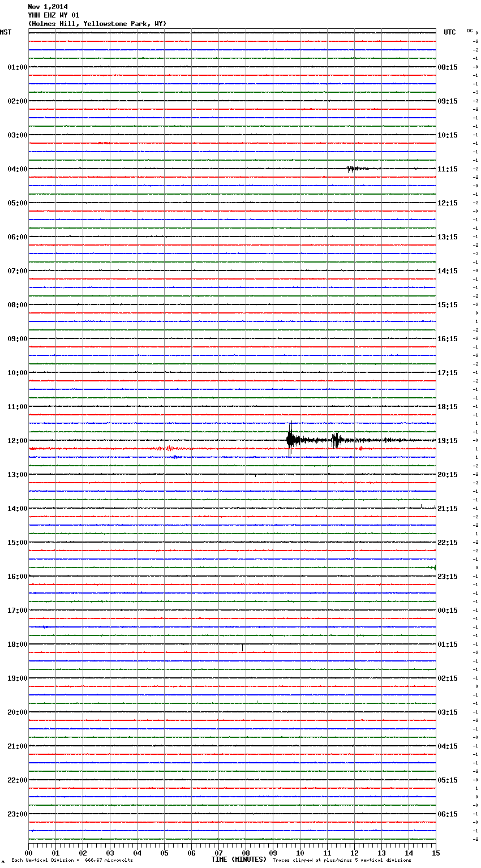This screenshot has width=481, height=868.
Task: Select the "23:00" MST hour label
Action: [x=18, y=814]
